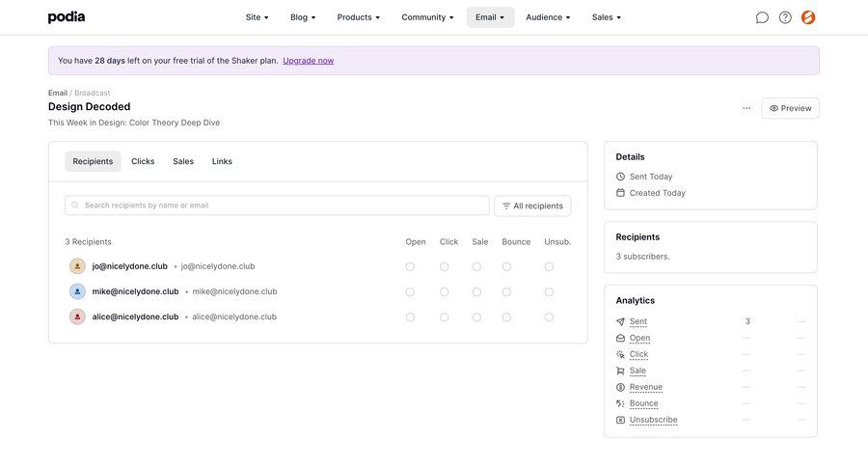Expand the Blog dropdown menu
The image size is (868, 467).
coord(303,17)
